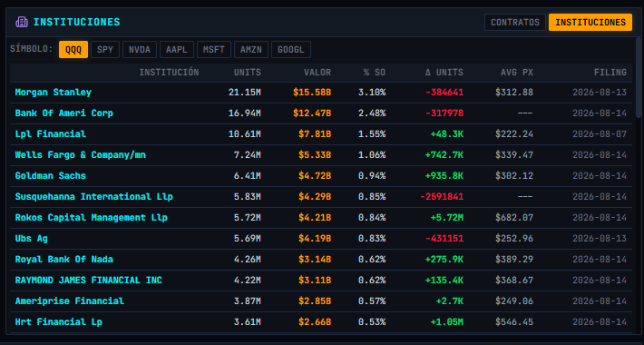Click the $546.45 average price cell
The width and height of the screenshot is (644, 345).
pyautogui.click(x=514, y=322)
